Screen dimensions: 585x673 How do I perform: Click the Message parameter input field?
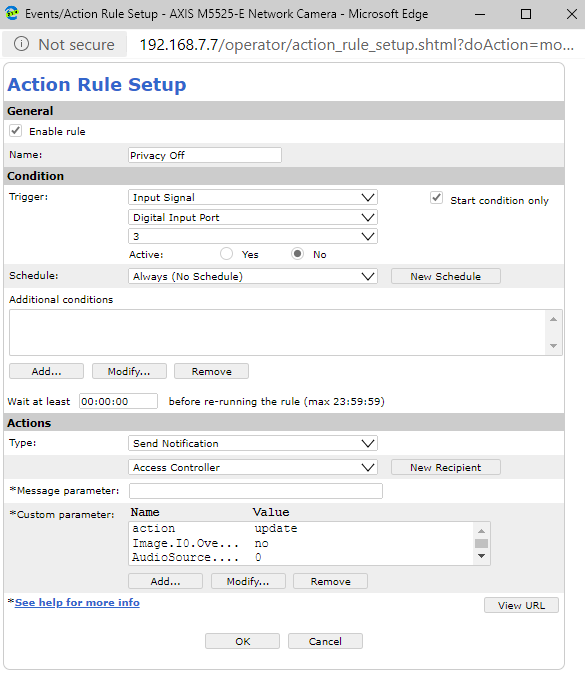click(256, 491)
